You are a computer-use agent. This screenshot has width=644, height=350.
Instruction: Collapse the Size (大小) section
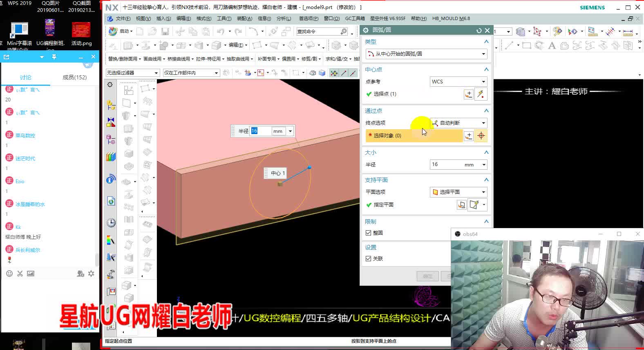point(486,152)
